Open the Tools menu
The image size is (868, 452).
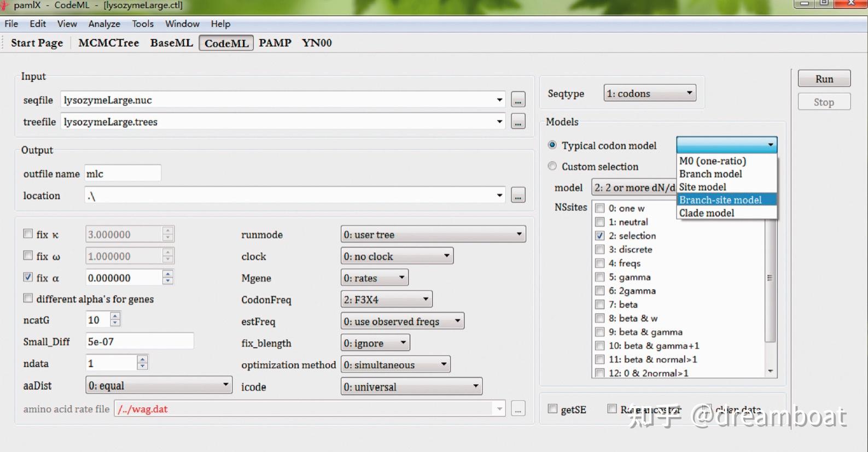tap(143, 24)
